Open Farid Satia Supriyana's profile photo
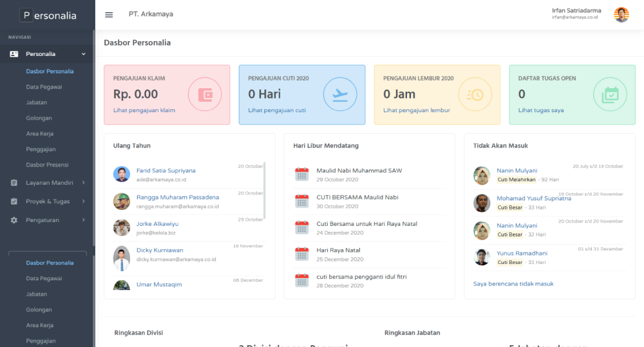Image resolution: width=644 pixels, height=347 pixels. [x=122, y=174]
